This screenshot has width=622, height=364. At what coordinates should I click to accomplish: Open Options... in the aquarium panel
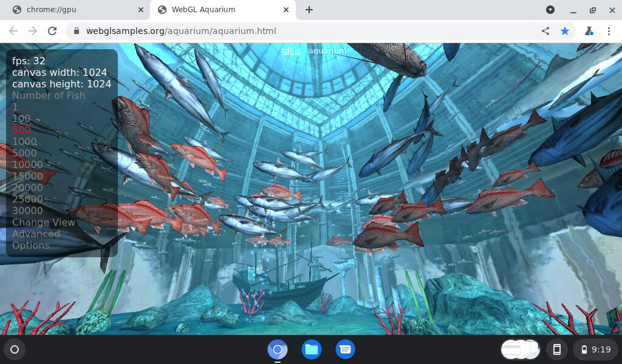tap(35, 245)
